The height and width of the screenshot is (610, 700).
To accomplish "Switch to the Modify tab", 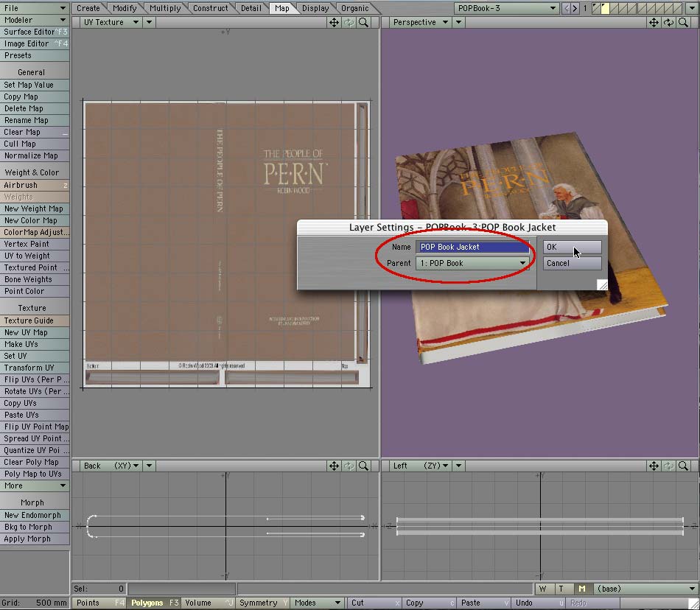I will [125, 8].
